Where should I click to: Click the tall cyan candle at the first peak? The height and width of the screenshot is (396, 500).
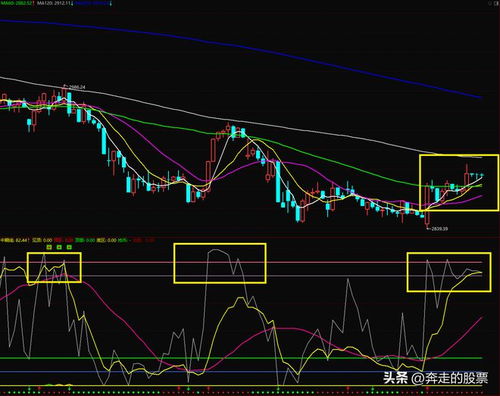[x=69, y=104]
